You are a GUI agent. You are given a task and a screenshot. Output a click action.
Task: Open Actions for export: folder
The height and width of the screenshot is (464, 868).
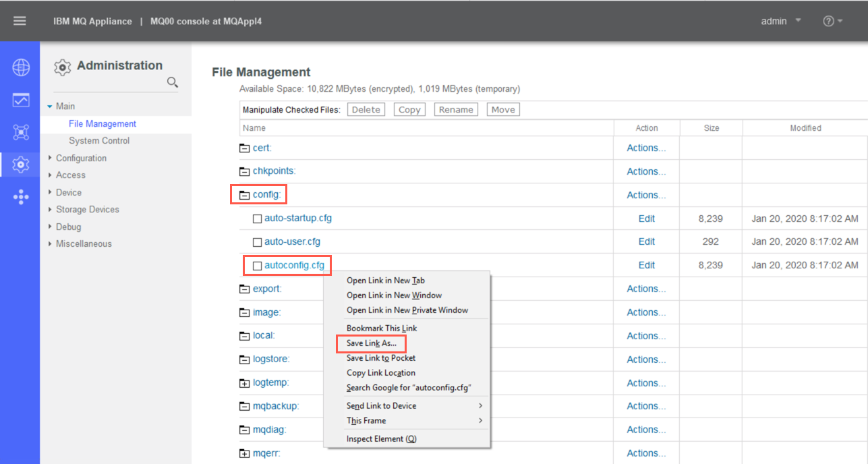tap(646, 289)
